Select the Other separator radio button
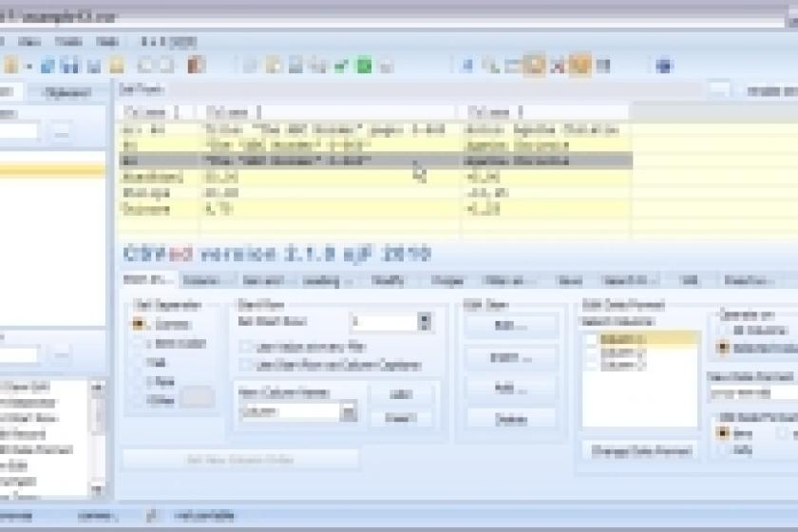 tap(138, 401)
